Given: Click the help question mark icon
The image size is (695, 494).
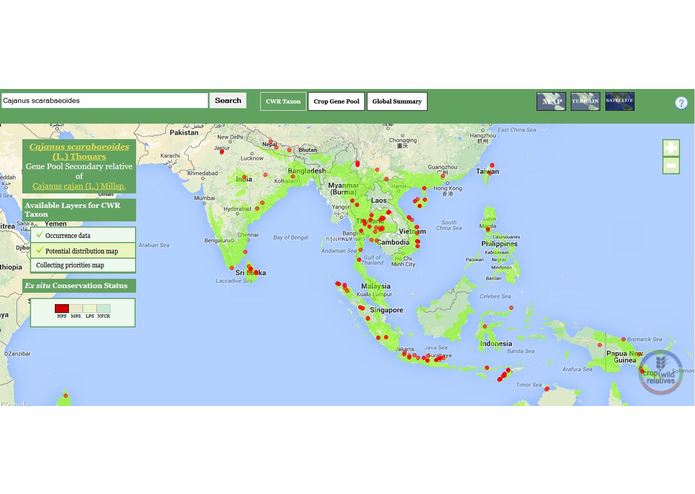Looking at the screenshot, I should pos(681,103).
